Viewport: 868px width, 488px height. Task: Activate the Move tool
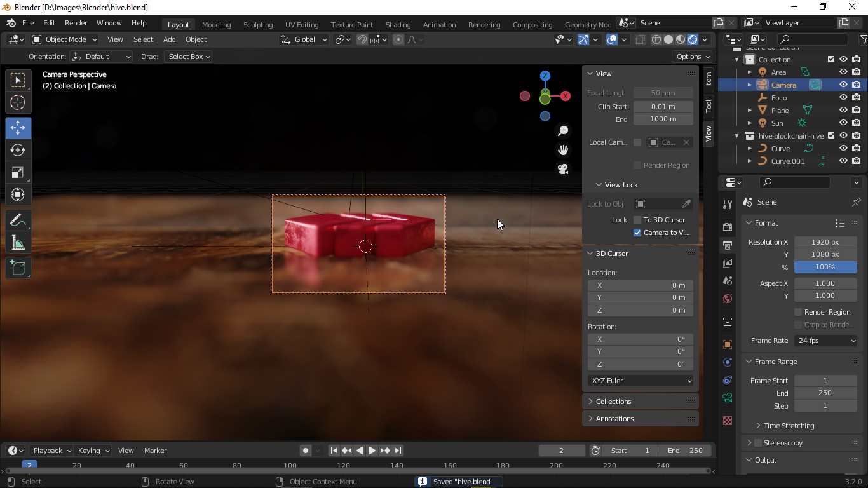click(18, 128)
